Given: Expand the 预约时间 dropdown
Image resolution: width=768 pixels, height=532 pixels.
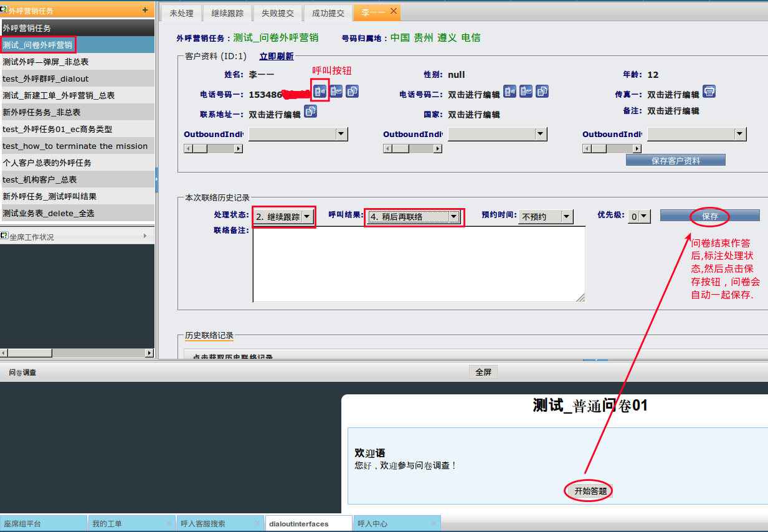Looking at the screenshot, I should [566, 217].
